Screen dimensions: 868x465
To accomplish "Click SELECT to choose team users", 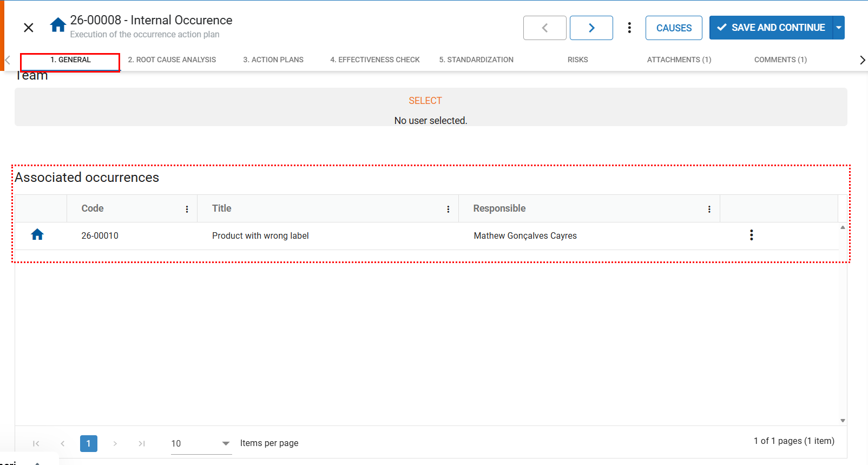I will [425, 101].
